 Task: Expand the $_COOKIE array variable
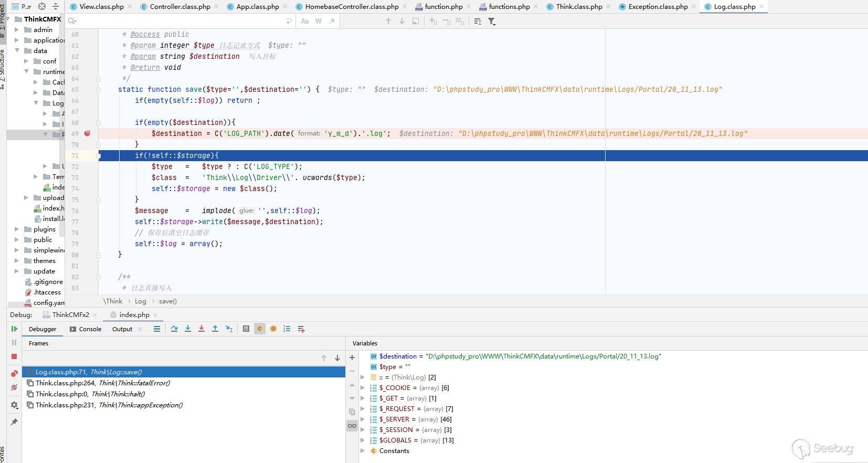coord(362,388)
